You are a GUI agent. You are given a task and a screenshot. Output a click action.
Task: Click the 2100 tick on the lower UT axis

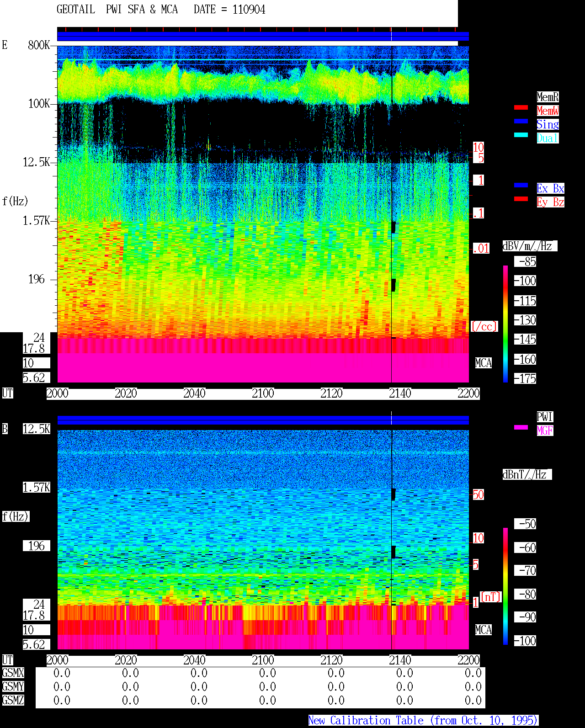[x=263, y=660]
